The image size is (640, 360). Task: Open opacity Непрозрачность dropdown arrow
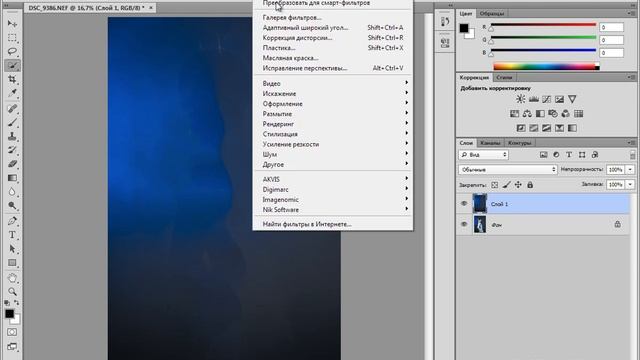(630, 169)
